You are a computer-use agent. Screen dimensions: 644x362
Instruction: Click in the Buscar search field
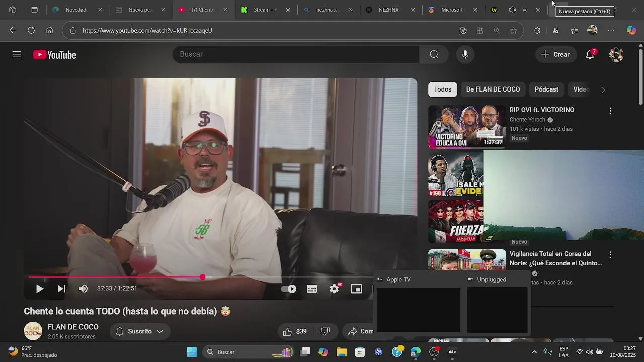(x=296, y=54)
